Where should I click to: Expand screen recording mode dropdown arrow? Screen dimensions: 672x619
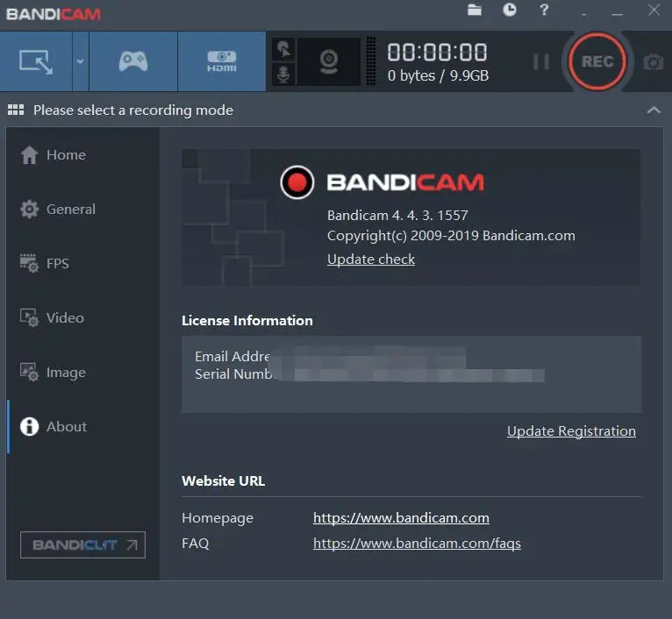pyautogui.click(x=80, y=61)
